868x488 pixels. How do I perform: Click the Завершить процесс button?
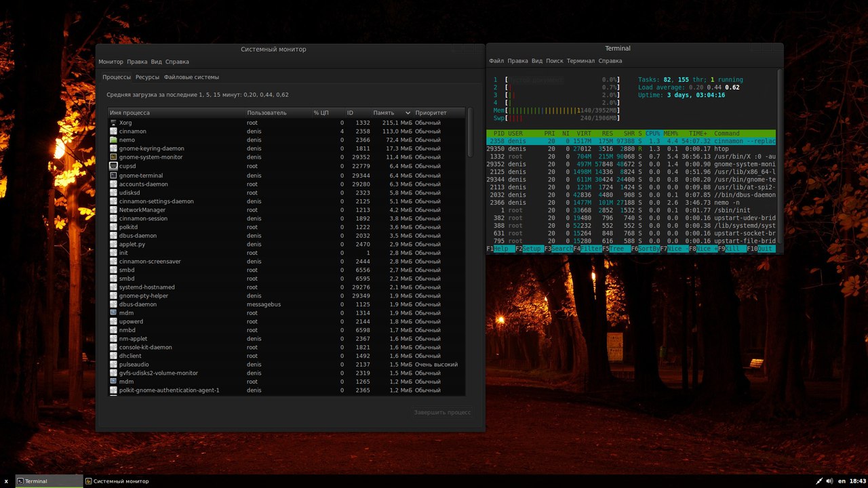[442, 412]
